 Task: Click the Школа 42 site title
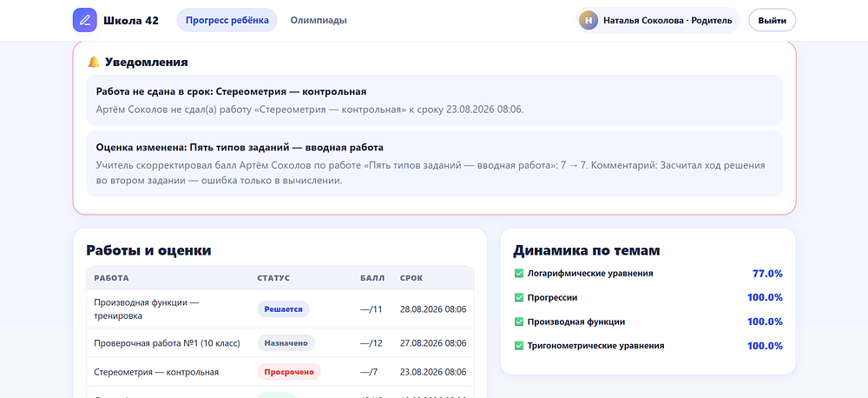click(131, 21)
